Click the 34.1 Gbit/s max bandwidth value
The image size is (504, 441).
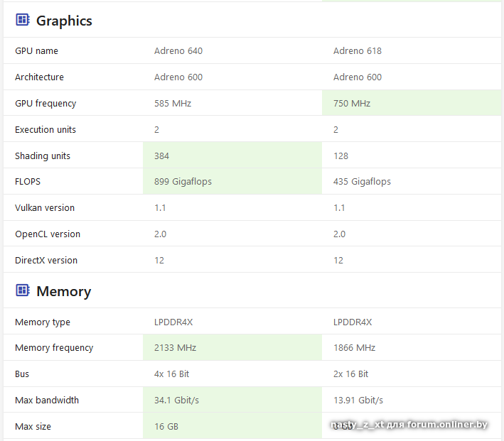176,401
